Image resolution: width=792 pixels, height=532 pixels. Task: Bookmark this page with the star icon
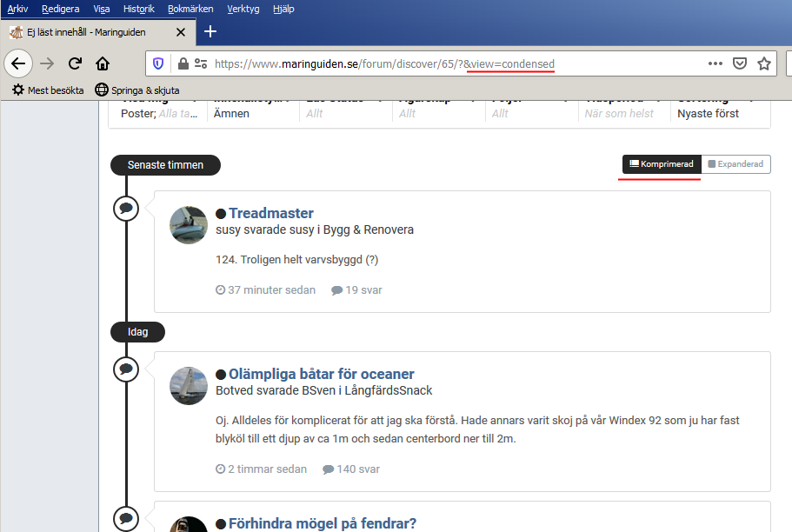[764, 63]
